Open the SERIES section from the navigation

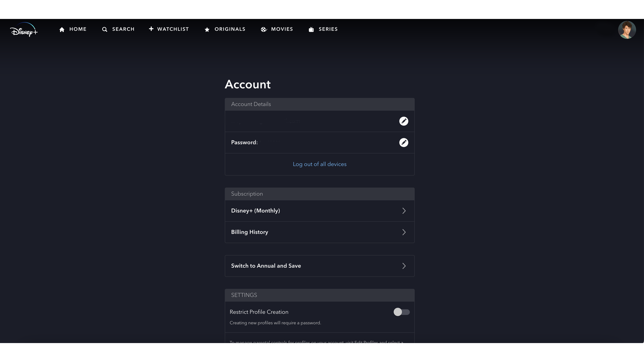328,29
